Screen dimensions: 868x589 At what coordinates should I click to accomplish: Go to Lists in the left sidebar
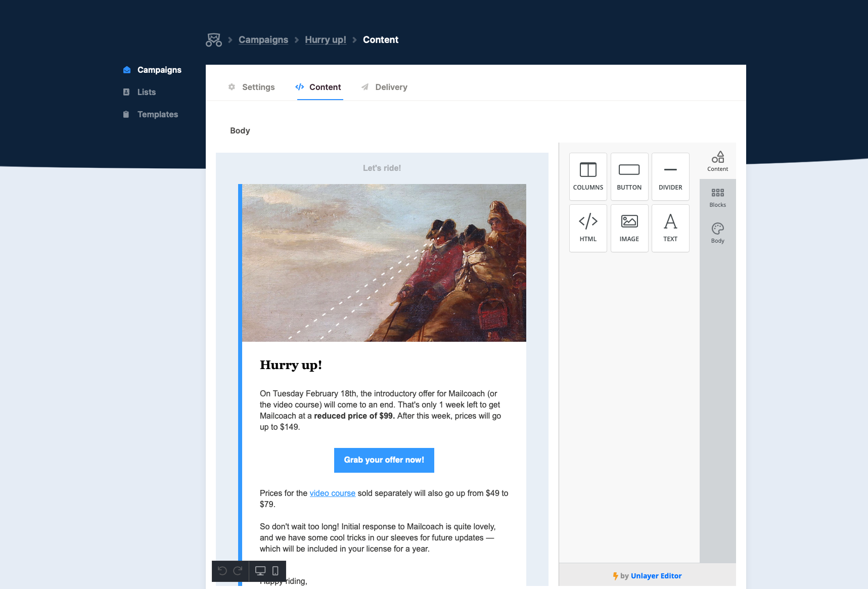point(140,92)
